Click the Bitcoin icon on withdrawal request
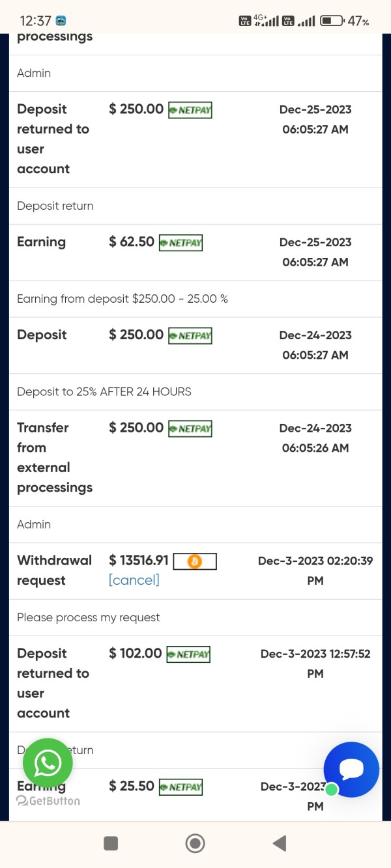The width and height of the screenshot is (391, 868). [194, 561]
